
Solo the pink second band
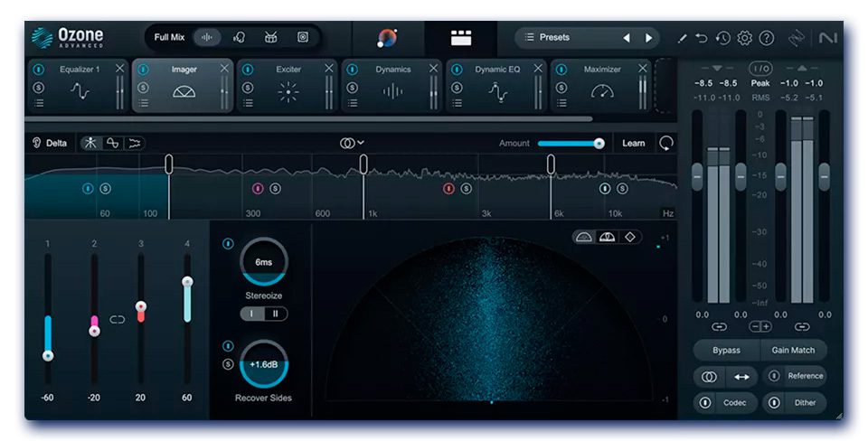click(275, 189)
